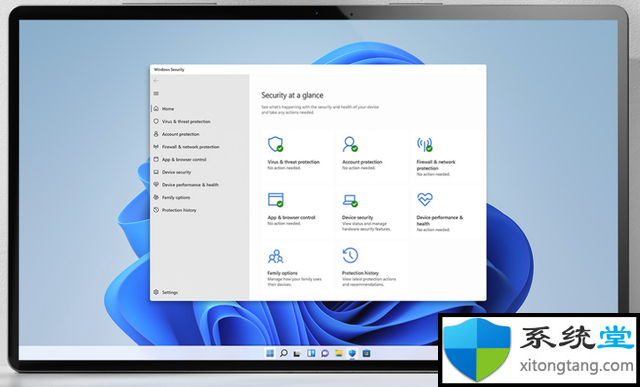Launch Chat from the taskbar
The height and width of the screenshot is (387, 640).
coord(325,353)
